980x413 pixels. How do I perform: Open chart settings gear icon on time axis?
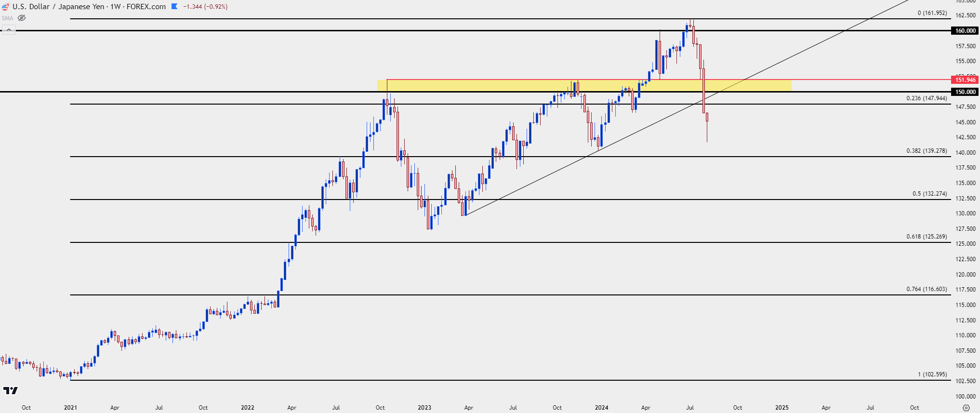coord(966,408)
